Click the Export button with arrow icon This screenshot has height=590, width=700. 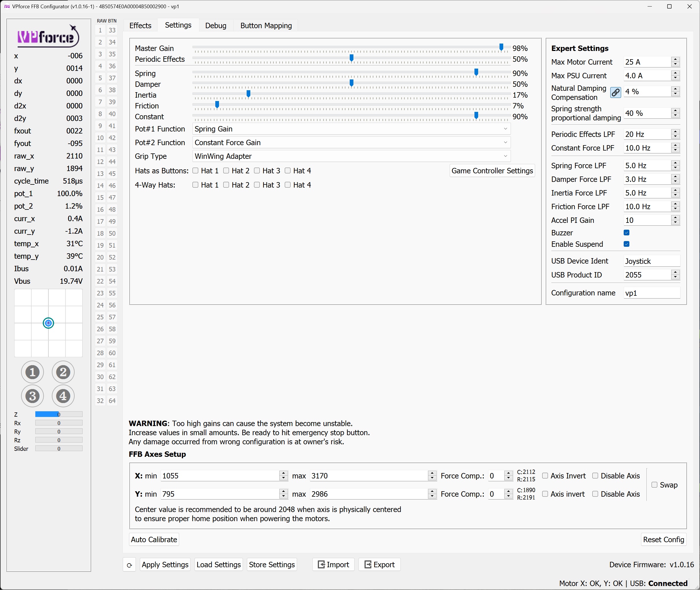click(379, 565)
